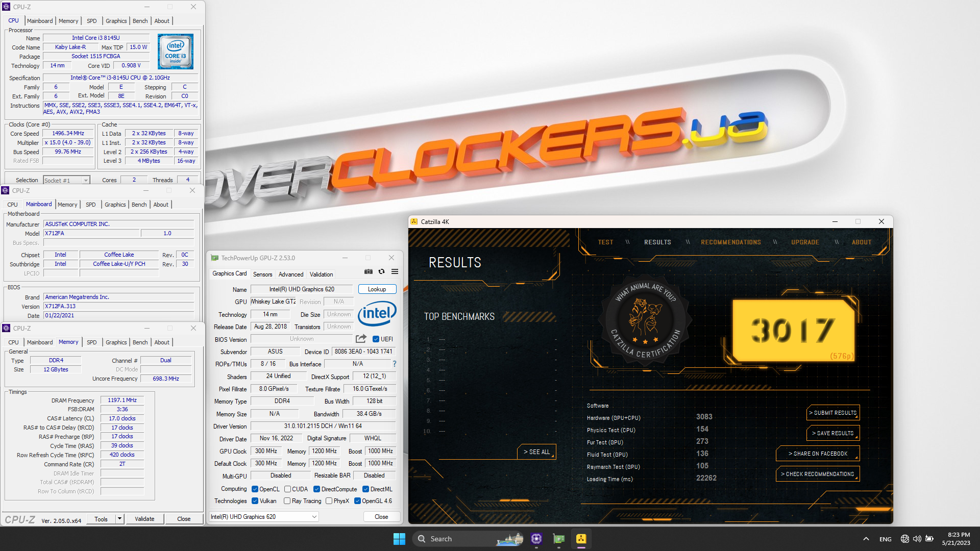The height and width of the screenshot is (551, 980).
Task: Open About tab in Catzilla
Action: click(x=861, y=242)
